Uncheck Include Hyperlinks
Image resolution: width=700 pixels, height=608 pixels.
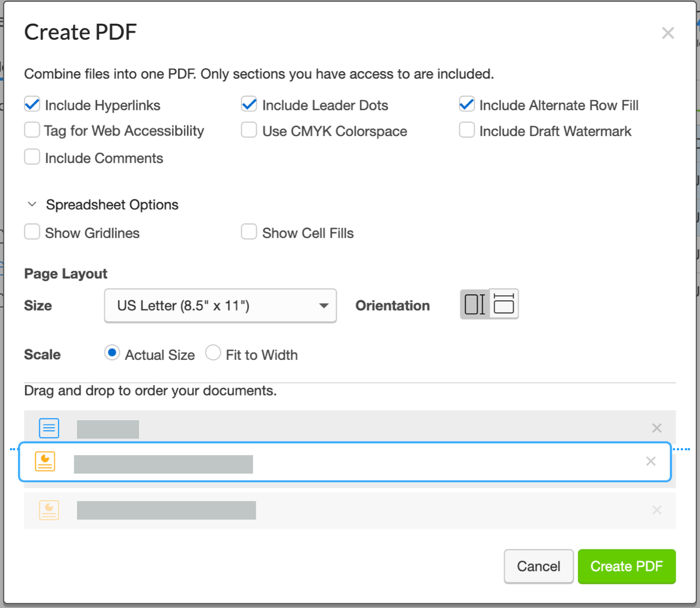[x=32, y=104]
